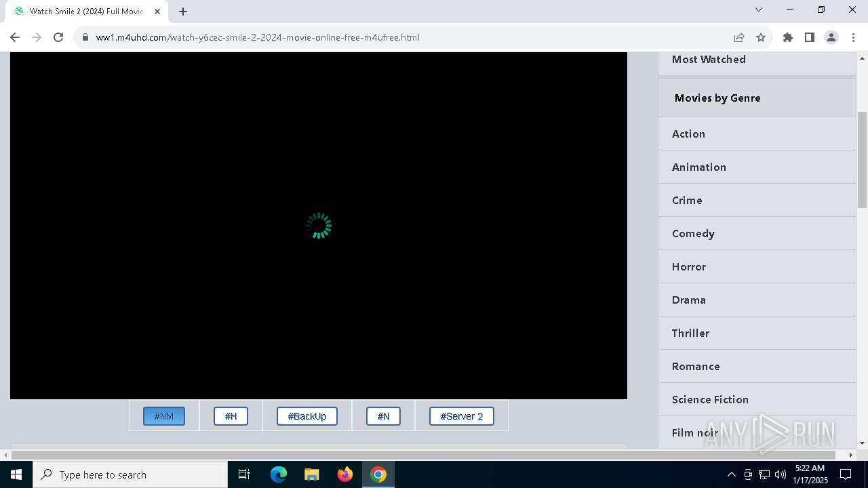Bookmark this page with the star
Image resolution: width=868 pixels, height=488 pixels.
click(x=761, y=37)
